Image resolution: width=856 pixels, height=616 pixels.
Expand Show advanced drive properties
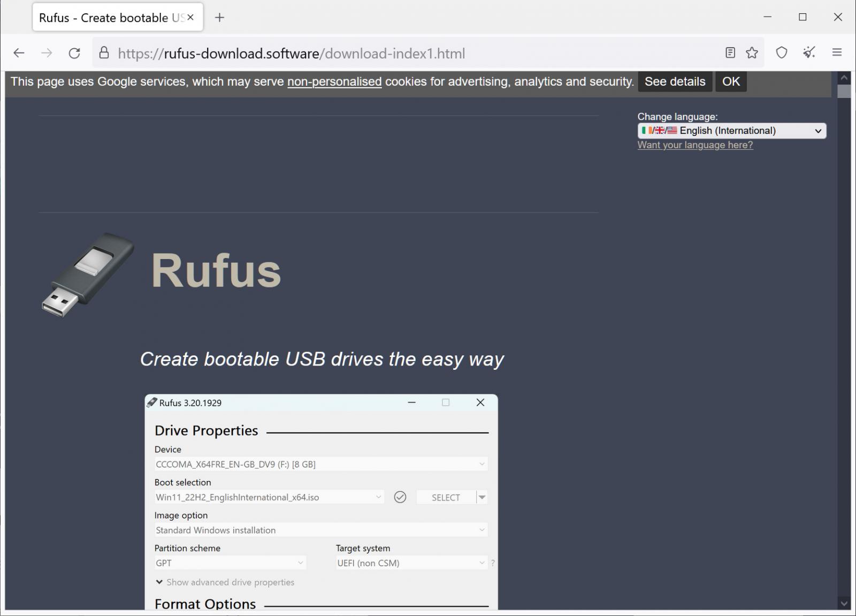tap(225, 582)
